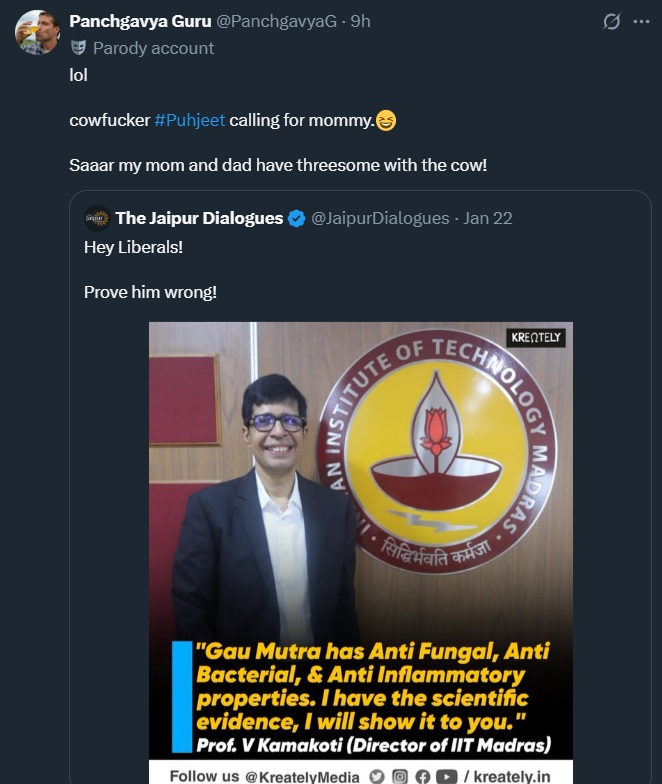Click the 9h timestamp
This screenshot has width=662, height=784.
(361, 21)
